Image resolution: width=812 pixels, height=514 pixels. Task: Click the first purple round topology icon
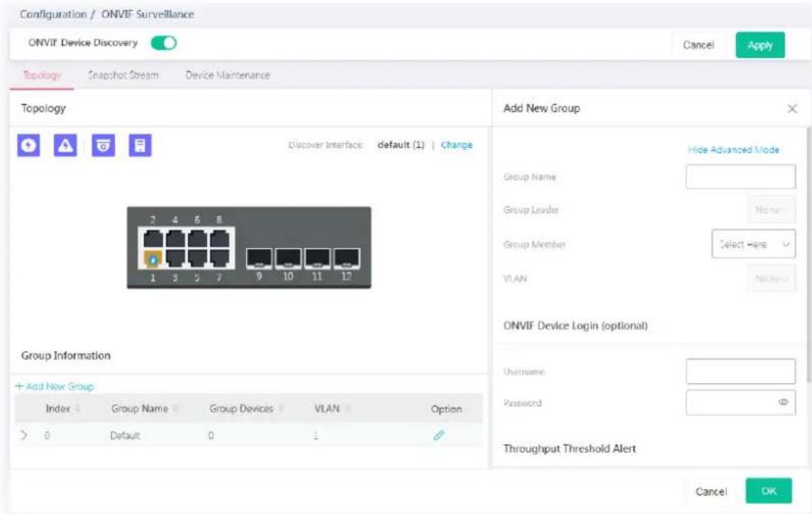tap(28, 146)
